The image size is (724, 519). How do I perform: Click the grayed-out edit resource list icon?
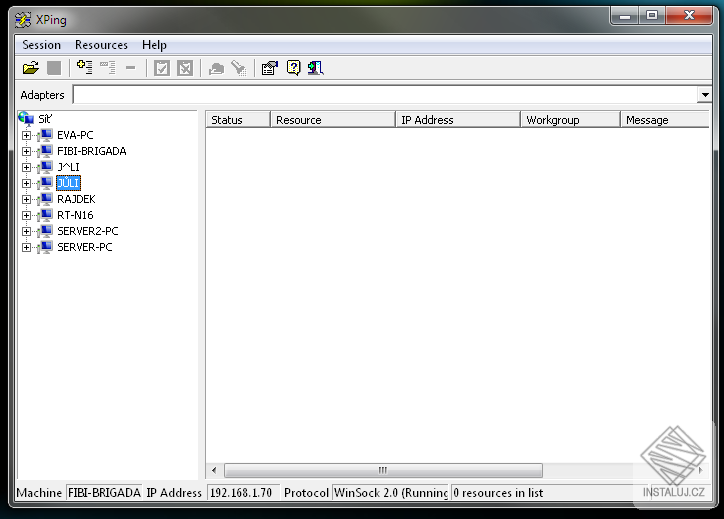[108, 68]
